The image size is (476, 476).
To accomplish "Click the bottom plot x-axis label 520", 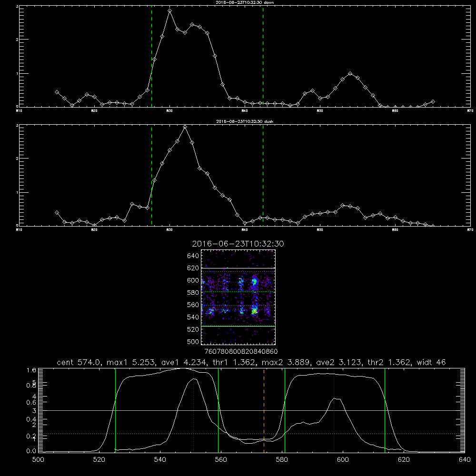I will (99, 460).
